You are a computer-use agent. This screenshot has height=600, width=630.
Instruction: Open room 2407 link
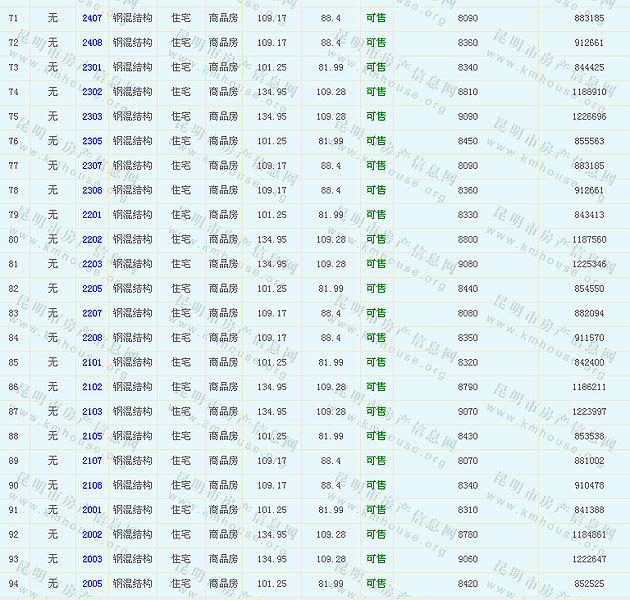92,18
